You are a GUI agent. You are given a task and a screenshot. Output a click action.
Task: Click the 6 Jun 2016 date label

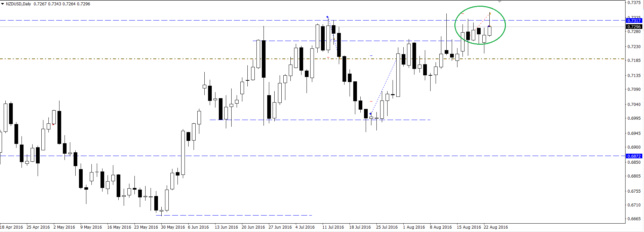(198, 227)
